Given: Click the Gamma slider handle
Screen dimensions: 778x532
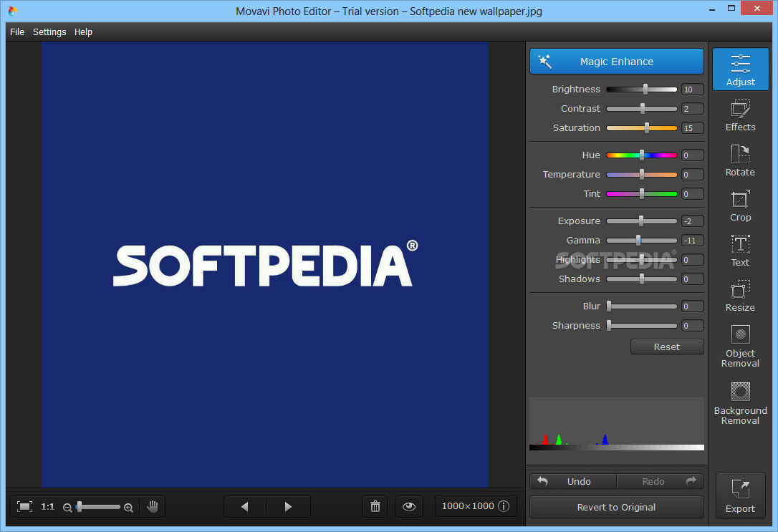Looking at the screenshot, I should [638, 241].
